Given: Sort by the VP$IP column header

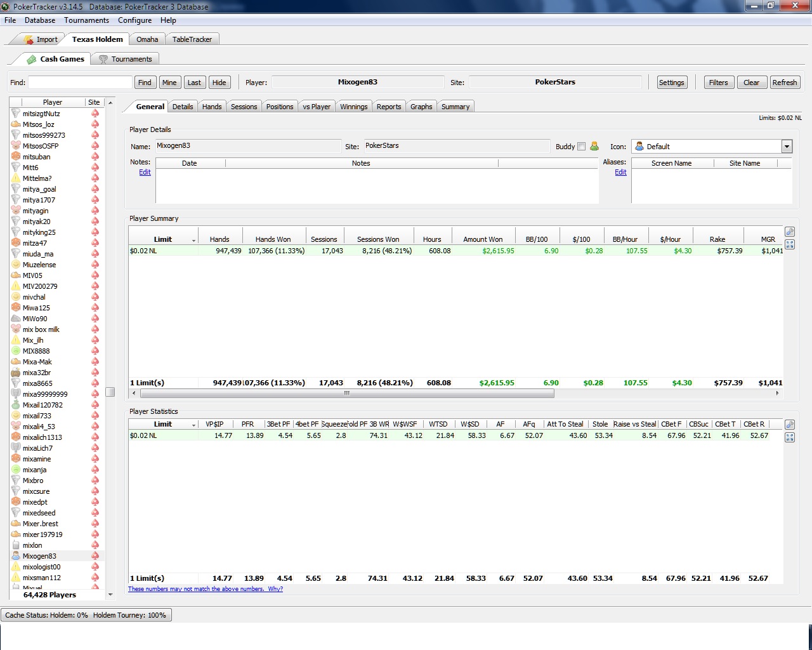Looking at the screenshot, I should [x=214, y=424].
